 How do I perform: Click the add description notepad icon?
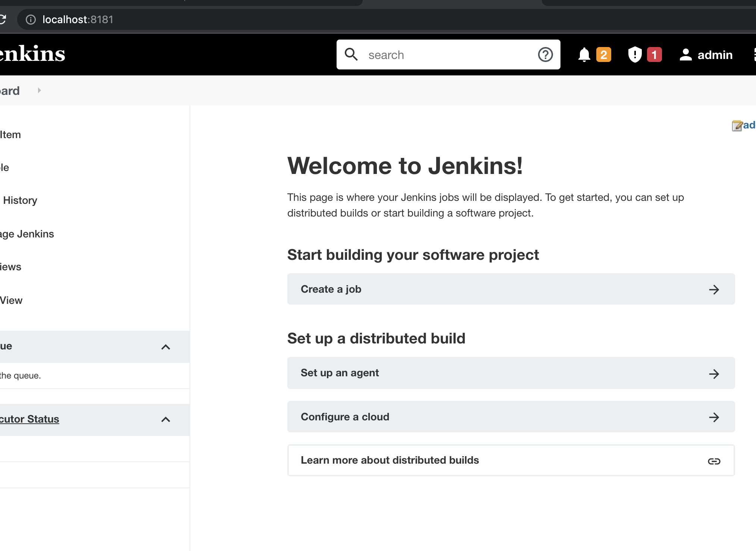(737, 125)
